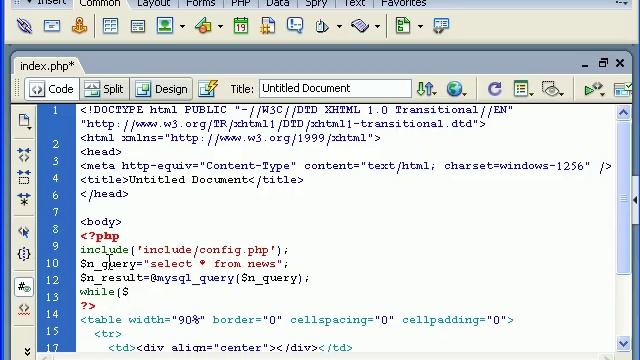Viewport: 640px width, 360px height.
Task: Click the "<title>Untitled Document</title>" line
Action: [x=192, y=180]
